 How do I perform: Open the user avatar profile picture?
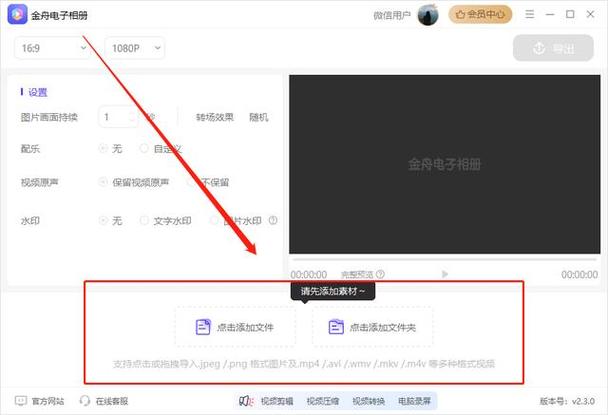(x=428, y=15)
